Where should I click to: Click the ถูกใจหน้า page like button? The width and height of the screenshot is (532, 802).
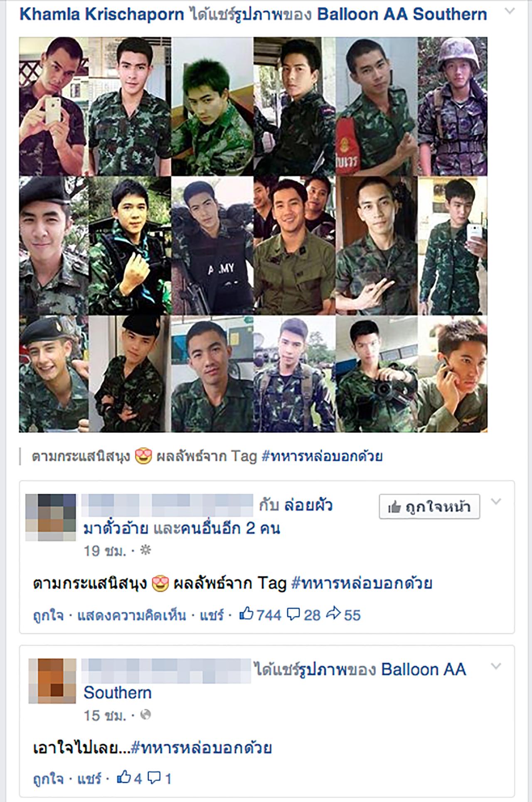(429, 507)
